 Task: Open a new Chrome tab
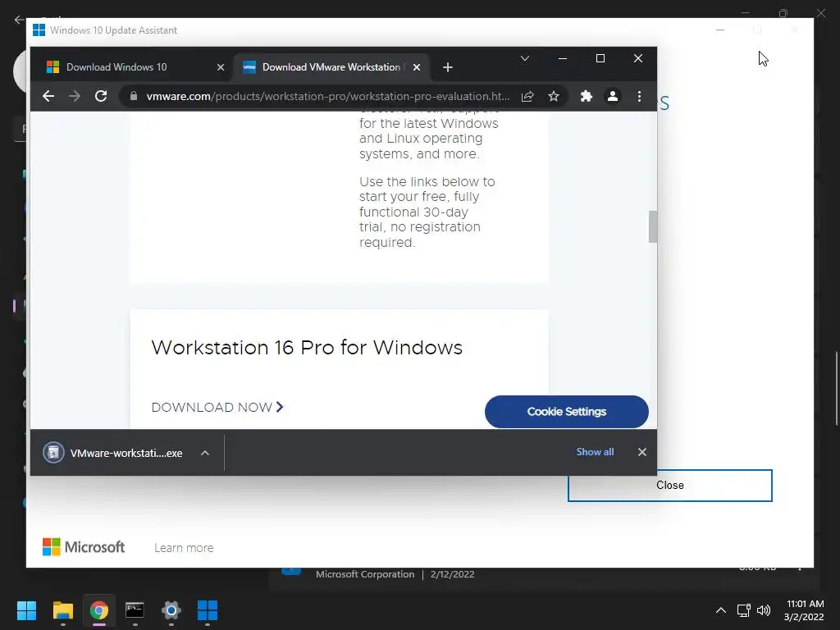(x=448, y=67)
